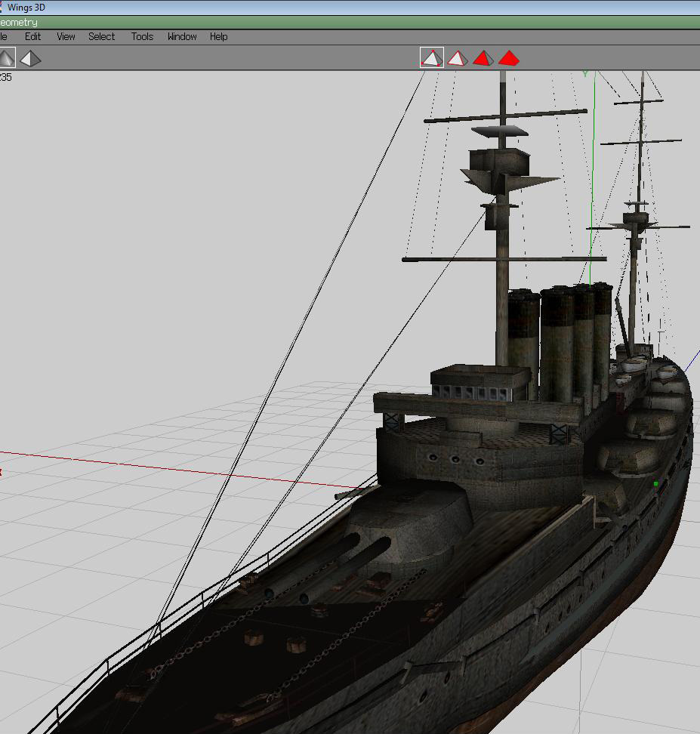This screenshot has height=734, width=700.
Task: Open the Window menu
Action: coord(182,36)
